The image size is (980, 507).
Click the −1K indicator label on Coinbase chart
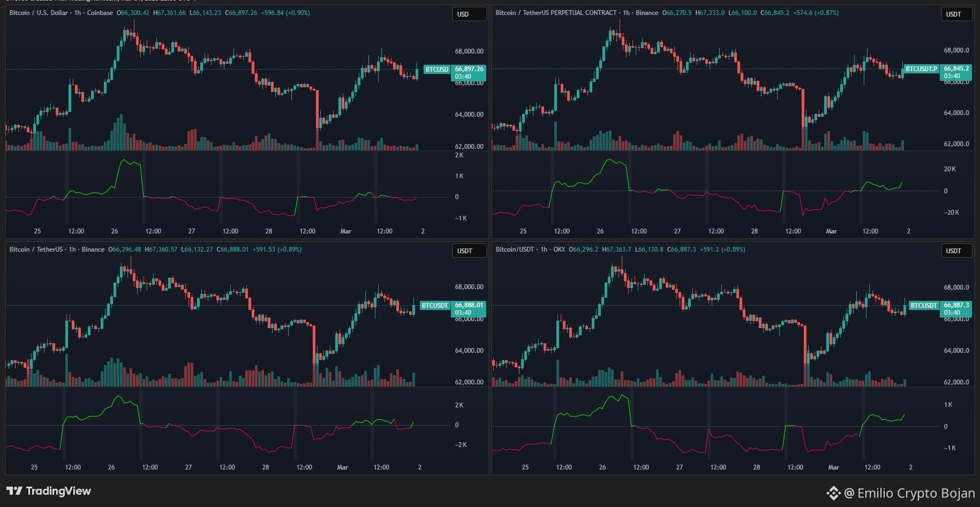461,218
